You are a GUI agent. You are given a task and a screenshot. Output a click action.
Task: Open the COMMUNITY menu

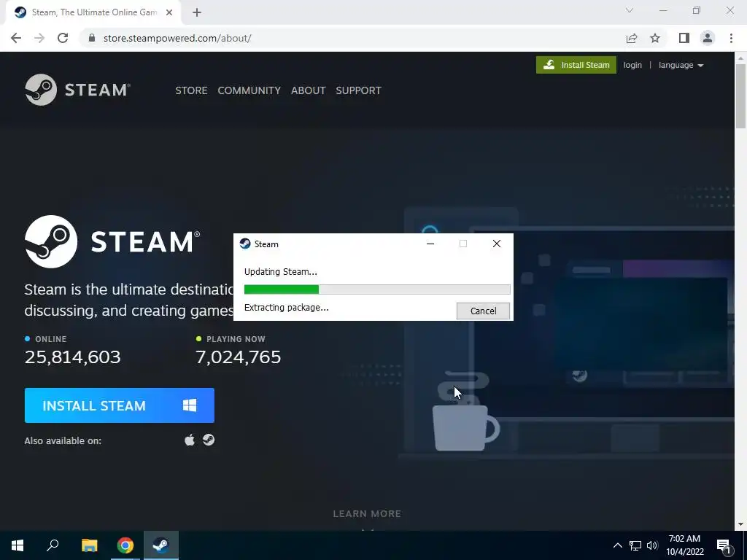point(249,90)
